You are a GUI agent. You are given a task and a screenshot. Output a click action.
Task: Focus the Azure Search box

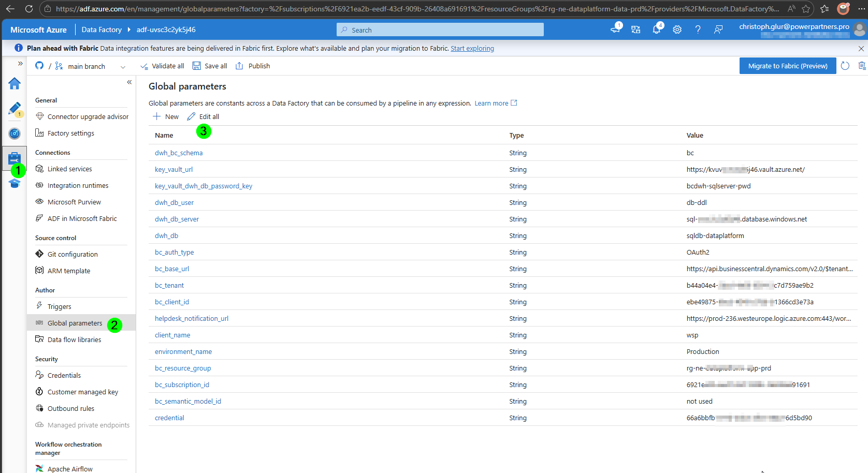pos(440,30)
